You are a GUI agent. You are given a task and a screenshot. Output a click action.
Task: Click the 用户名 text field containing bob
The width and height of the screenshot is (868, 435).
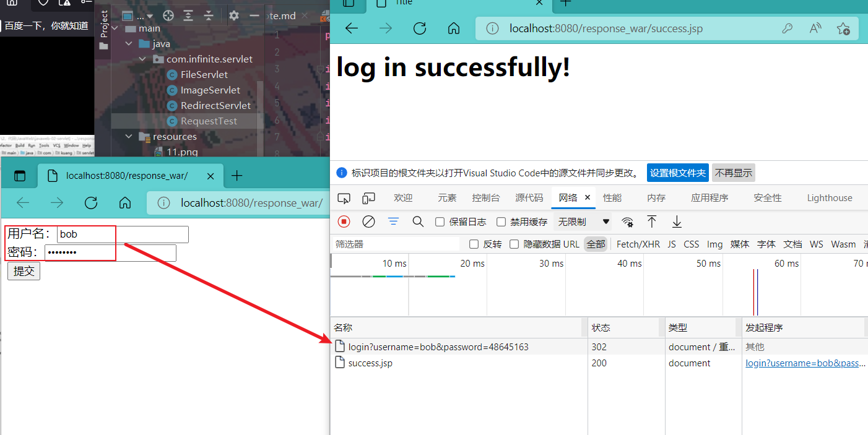pyautogui.click(x=123, y=235)
